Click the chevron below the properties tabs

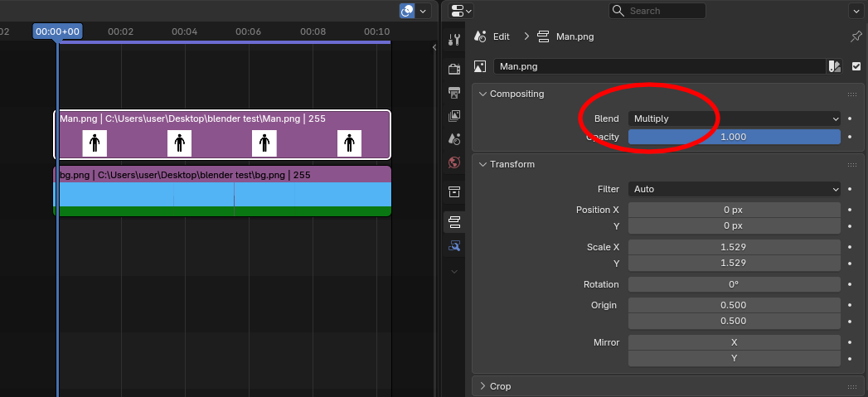(x=454, y=271)
